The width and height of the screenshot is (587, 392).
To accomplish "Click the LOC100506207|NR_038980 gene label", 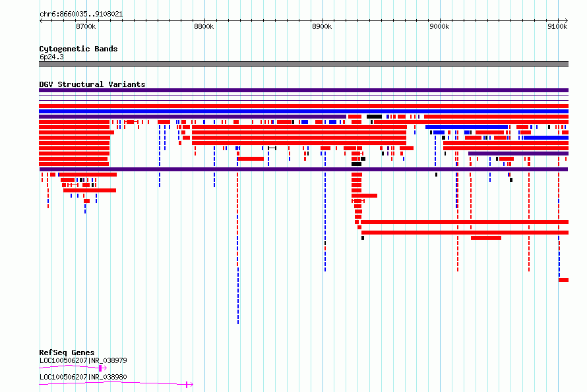I will (x=83, y=377).
